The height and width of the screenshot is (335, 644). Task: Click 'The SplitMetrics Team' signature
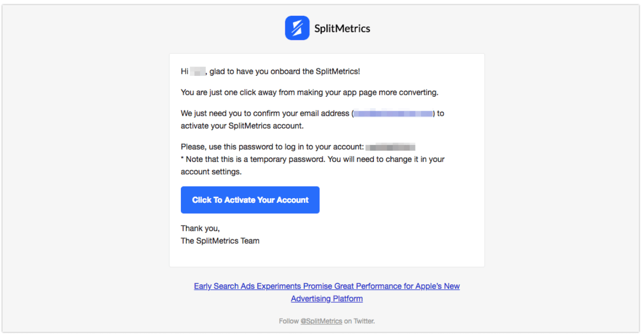pos(220,241)
